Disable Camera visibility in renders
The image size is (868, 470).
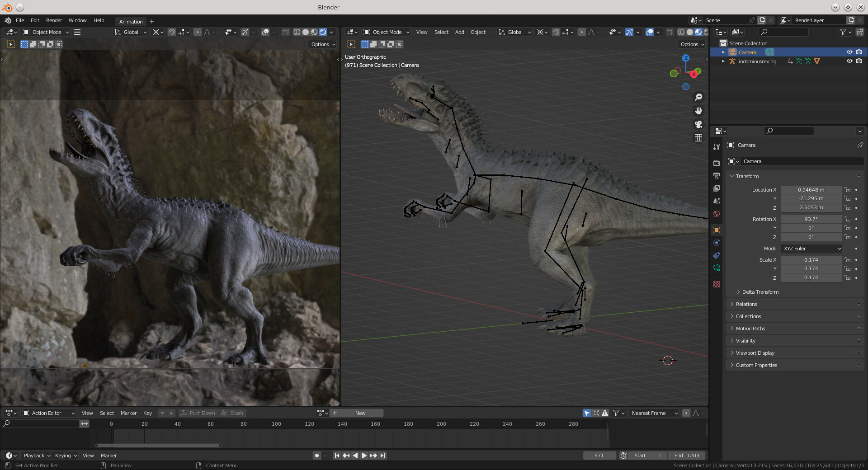pos(859,52)
